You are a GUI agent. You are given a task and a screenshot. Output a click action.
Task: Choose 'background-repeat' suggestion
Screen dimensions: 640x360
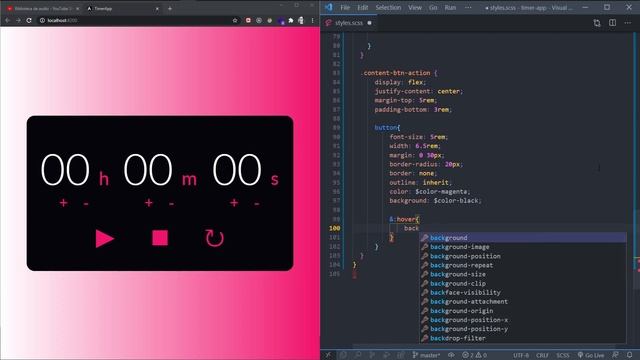tap(523, 265)
